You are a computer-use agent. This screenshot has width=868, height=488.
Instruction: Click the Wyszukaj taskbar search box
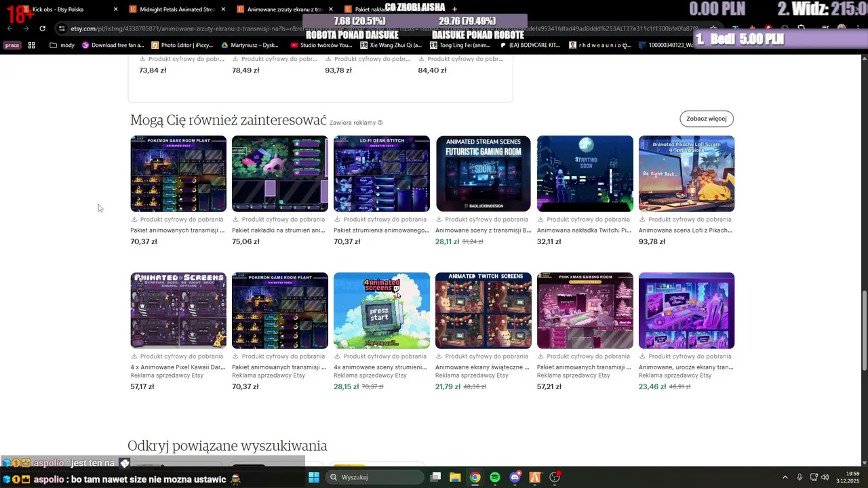click(374, 477)
